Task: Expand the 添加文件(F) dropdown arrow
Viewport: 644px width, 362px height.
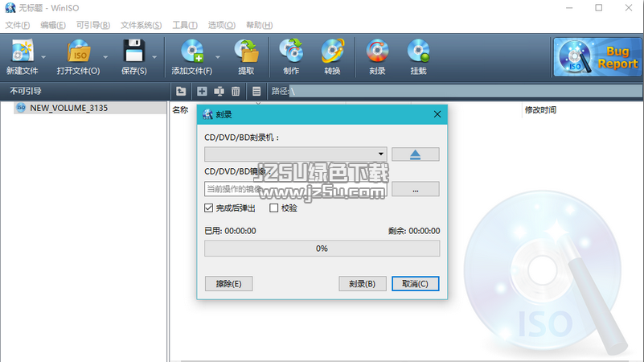Action: tap(218, 57)
